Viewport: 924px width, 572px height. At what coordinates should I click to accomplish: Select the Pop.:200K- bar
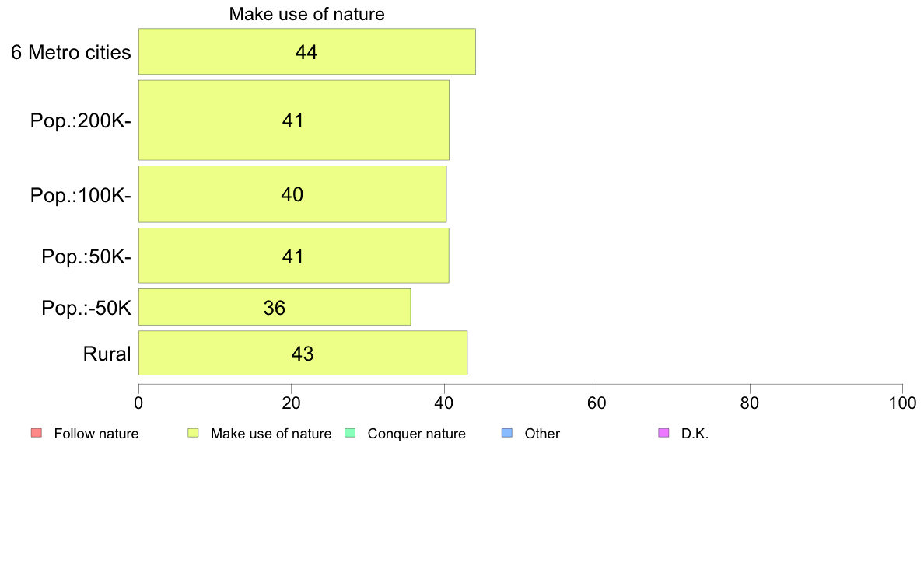(294, 120)
